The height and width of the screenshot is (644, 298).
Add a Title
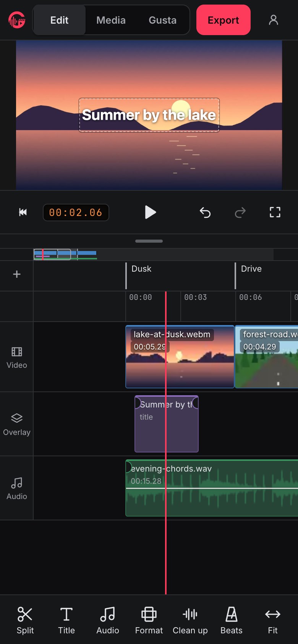tap(66, 620)
